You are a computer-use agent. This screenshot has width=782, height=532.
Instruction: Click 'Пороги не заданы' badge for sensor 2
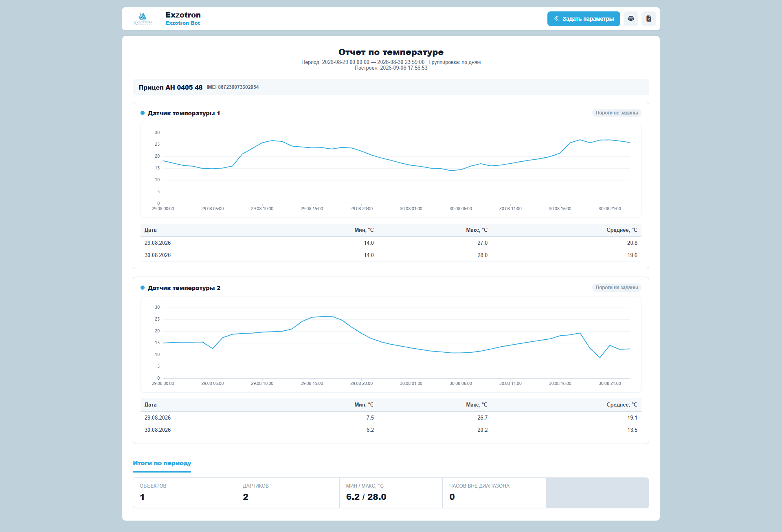click(617, 288)
